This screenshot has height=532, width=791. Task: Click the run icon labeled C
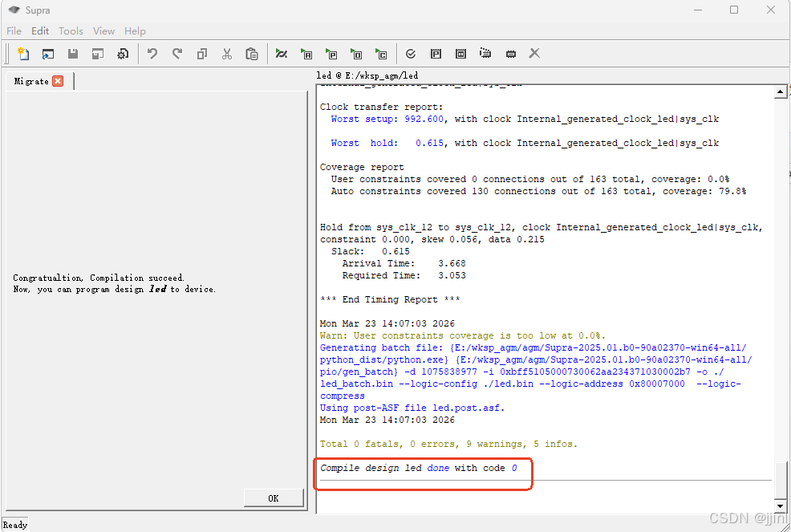pyautogui.click(x=381, y=54)
